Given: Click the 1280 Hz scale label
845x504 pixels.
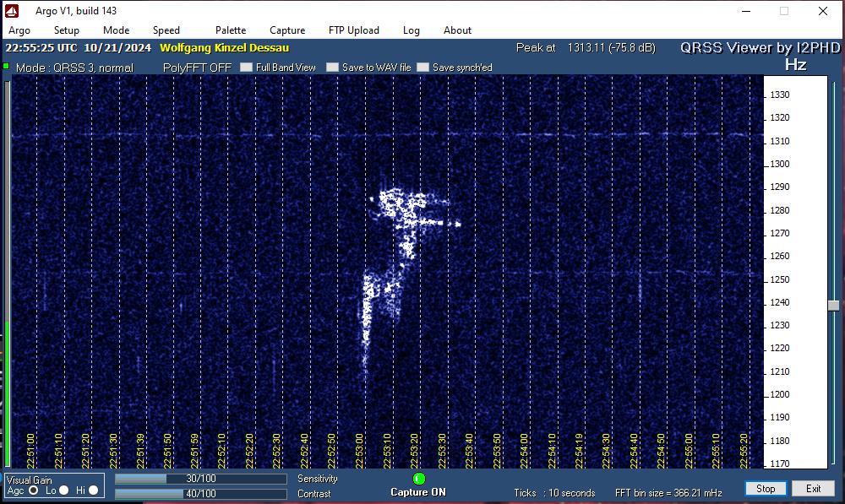Looking at the screenshot, I should tap(779, 210).
